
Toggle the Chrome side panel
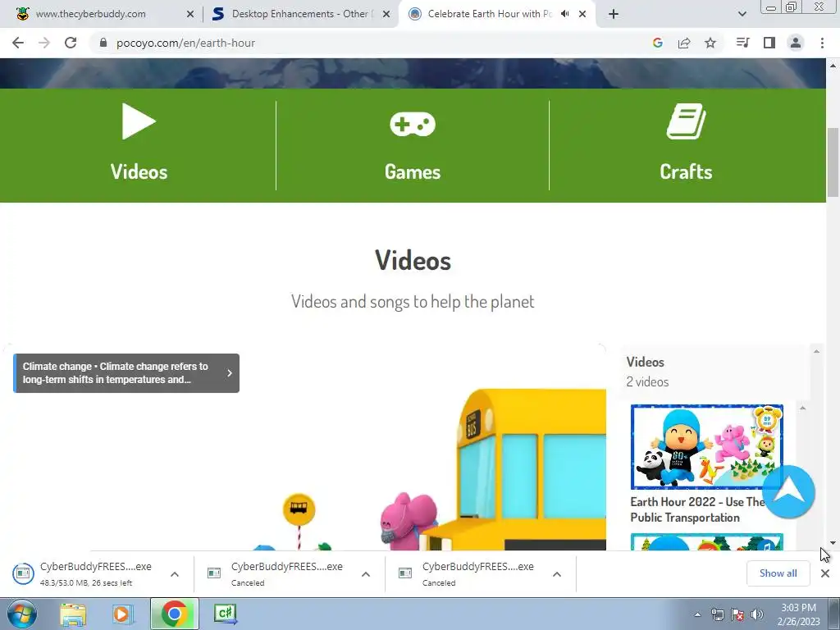(x=769, y=43)
